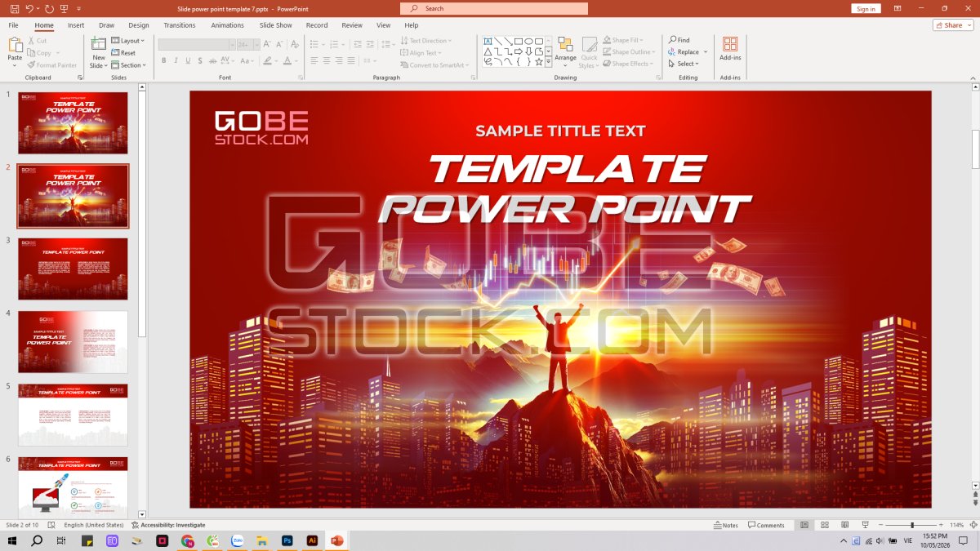Open the View tab
Image resolution: width=980 pixels, height=551 pixels.
(x=384, y=25)
